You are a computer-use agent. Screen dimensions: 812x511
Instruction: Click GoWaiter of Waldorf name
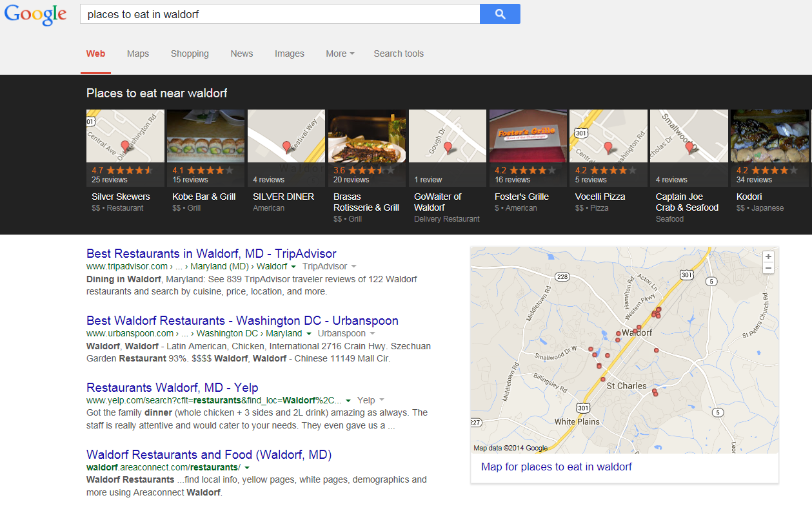tap(438, 202)
